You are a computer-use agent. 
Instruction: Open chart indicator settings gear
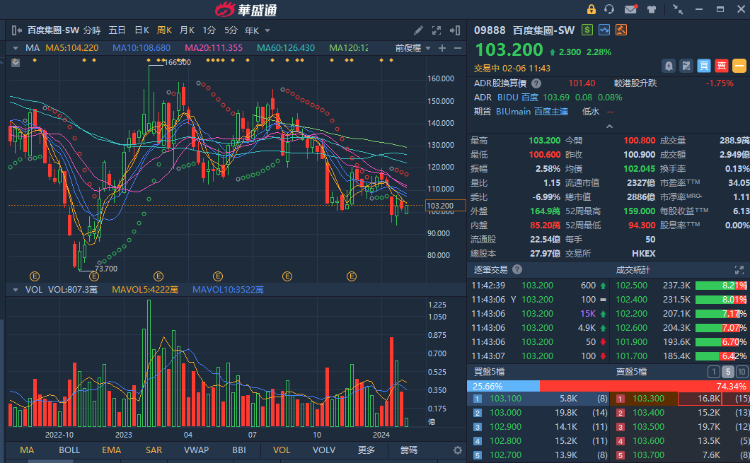tap(458, 450)
